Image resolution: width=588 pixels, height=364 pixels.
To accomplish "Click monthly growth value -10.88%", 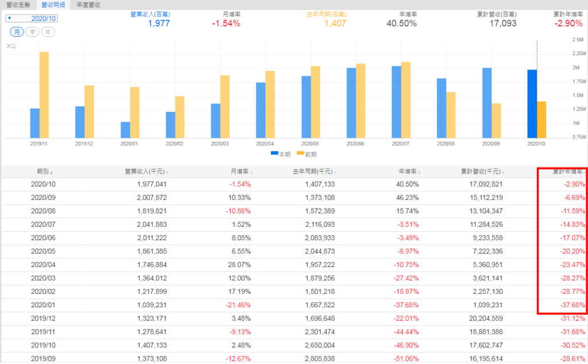I will click(238, 211).
